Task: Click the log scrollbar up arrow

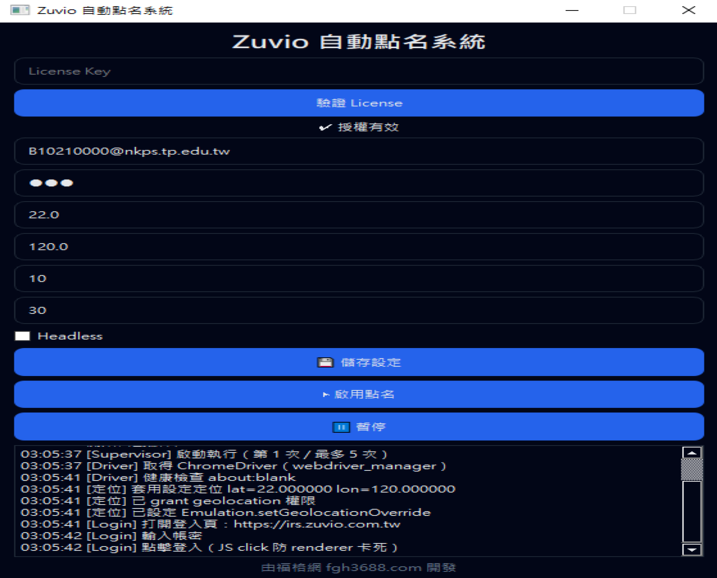Action: pos(691,453)
